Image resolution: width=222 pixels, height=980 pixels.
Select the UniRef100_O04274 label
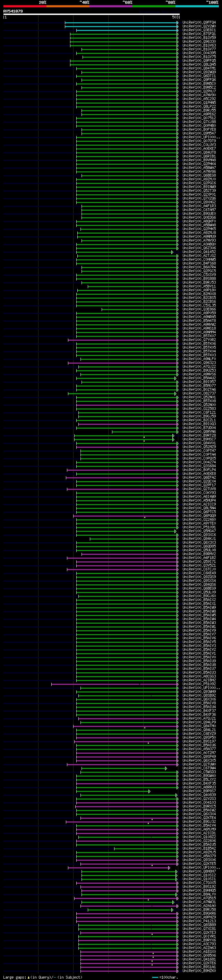pyautogui.click(x=199, y=462)
